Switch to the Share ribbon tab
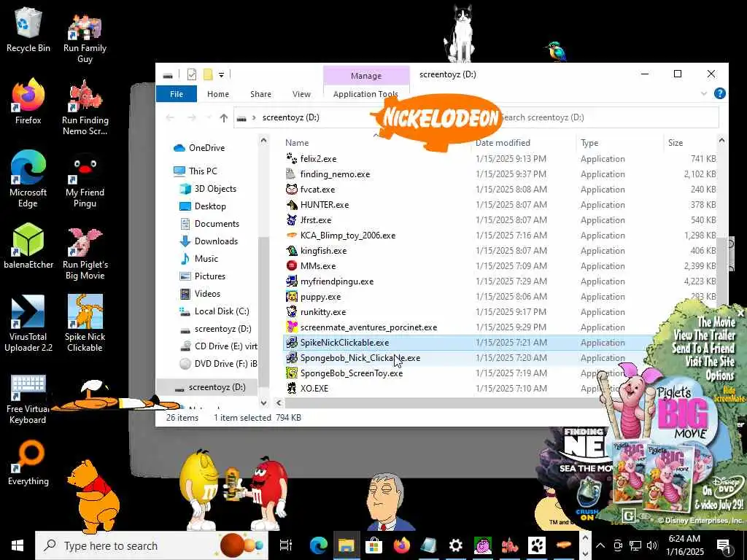Image resolution: width=747 pixels, height=560 pixels. (260, 94)
